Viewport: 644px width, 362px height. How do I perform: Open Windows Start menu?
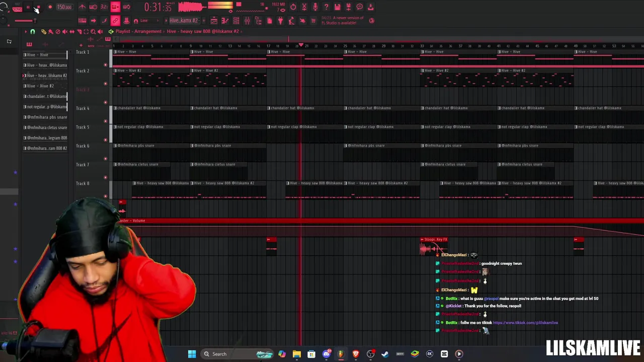coord(192,354)
